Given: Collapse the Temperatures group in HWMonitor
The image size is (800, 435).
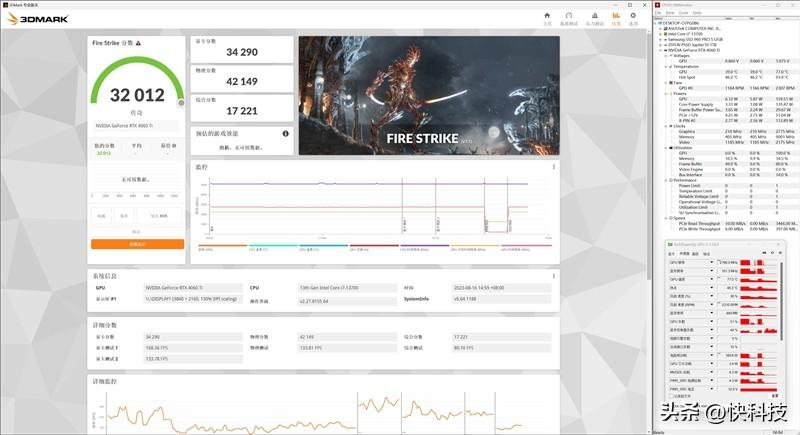Looking at the screenshot, I should click(x=666, y=66).
